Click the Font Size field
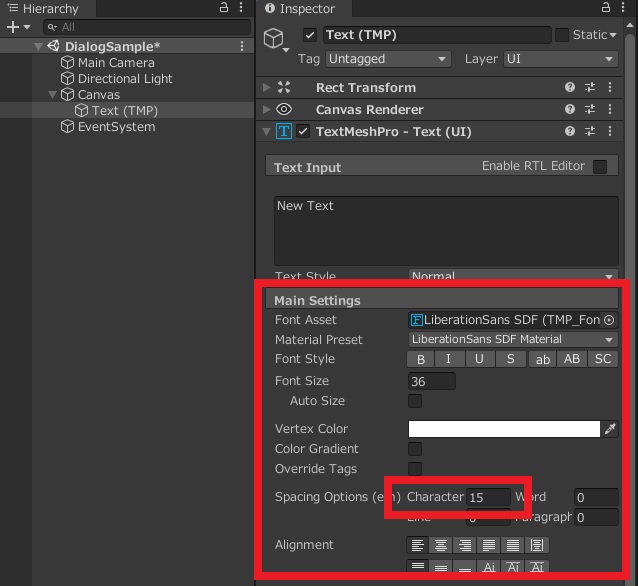 click(432, 381)
